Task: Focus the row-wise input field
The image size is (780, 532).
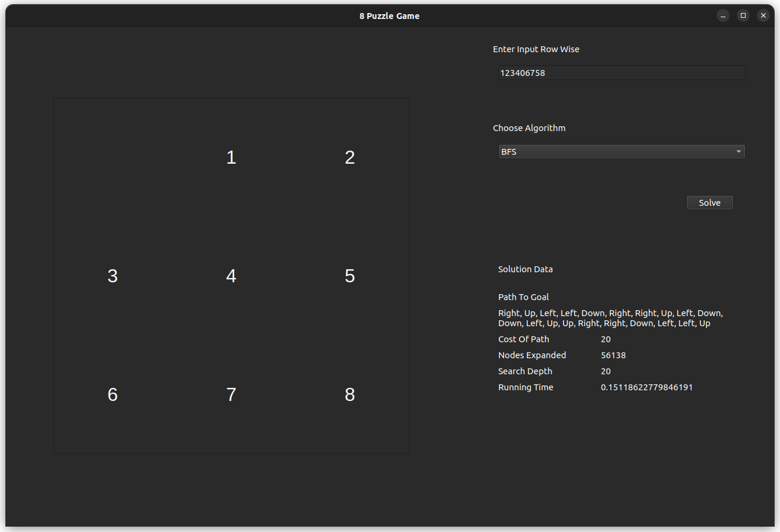Action: [622, 73]
